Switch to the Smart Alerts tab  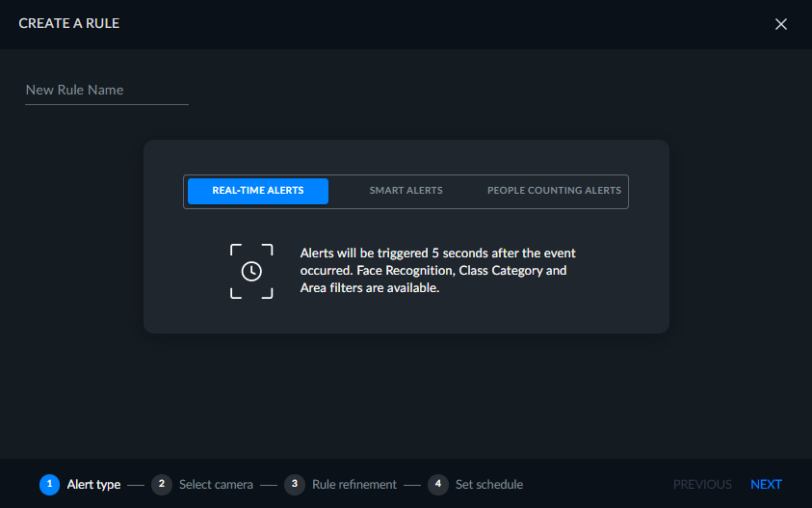(406, 191)
